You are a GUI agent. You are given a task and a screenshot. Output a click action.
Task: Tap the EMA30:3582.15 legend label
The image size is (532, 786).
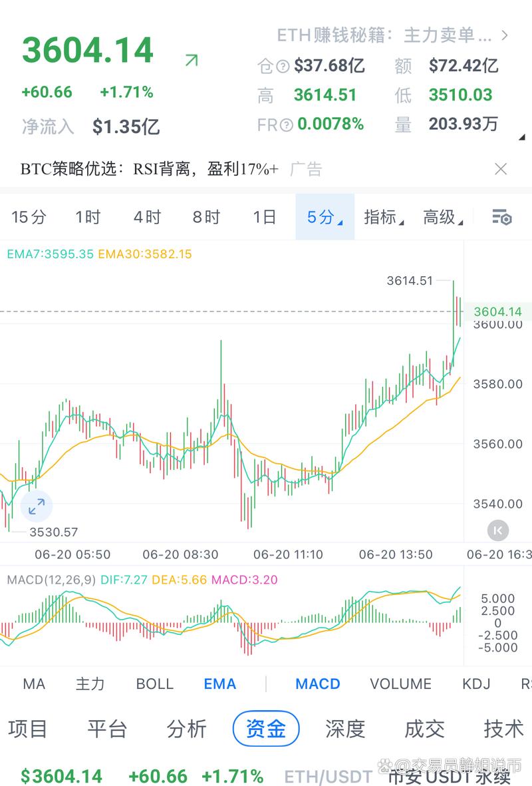tap(145, 254)
